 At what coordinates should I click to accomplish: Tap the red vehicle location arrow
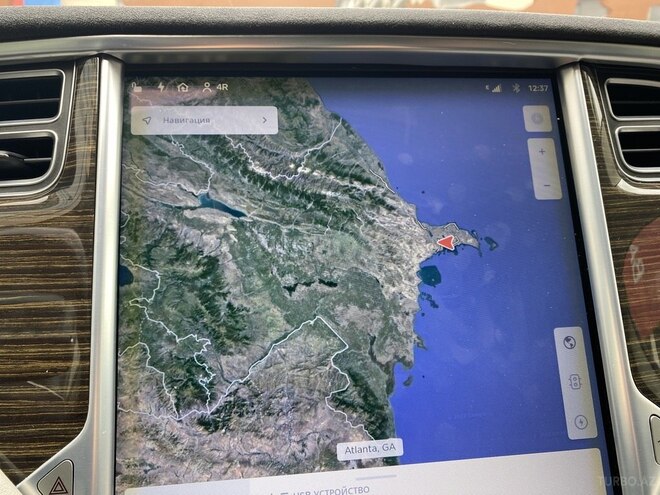click(446, 242)
